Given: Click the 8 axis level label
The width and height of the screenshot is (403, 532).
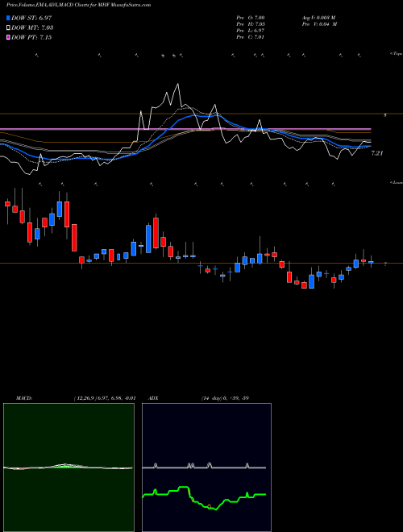Looking at the screenshot, I should point(385,115).
